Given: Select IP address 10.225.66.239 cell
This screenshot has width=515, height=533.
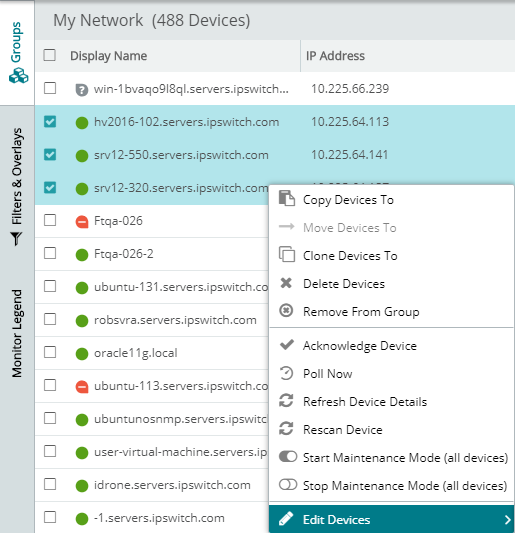Looking at the screenshot, I should [350, 89].
